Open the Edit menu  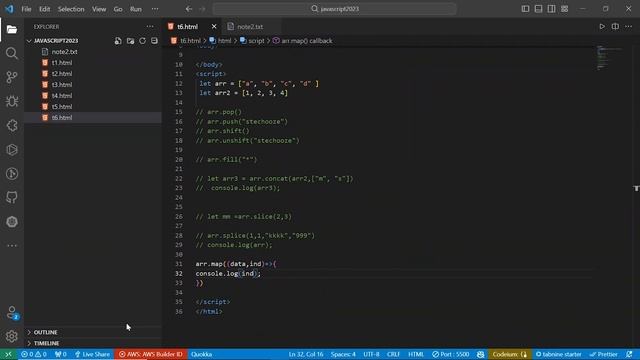44,9
